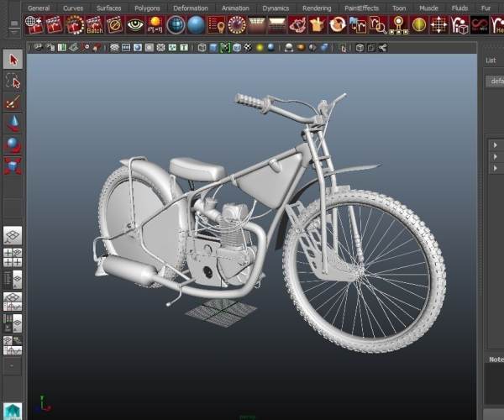Toggle wireframe display in viewport toolbar
504x420 pixels.
tap(202, 48)
